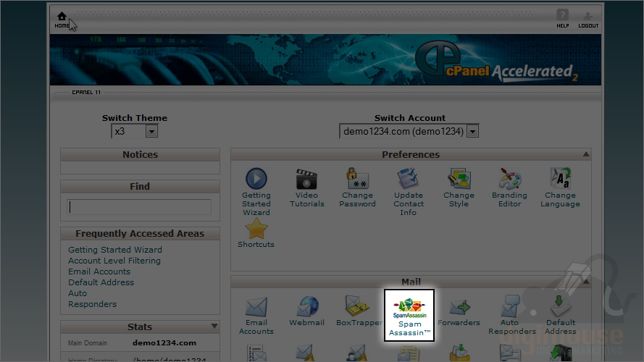Image resolution: width=644 pixels, height=362 pixels.
Task: Open the Help icon
Action: (x=563, y=19)
